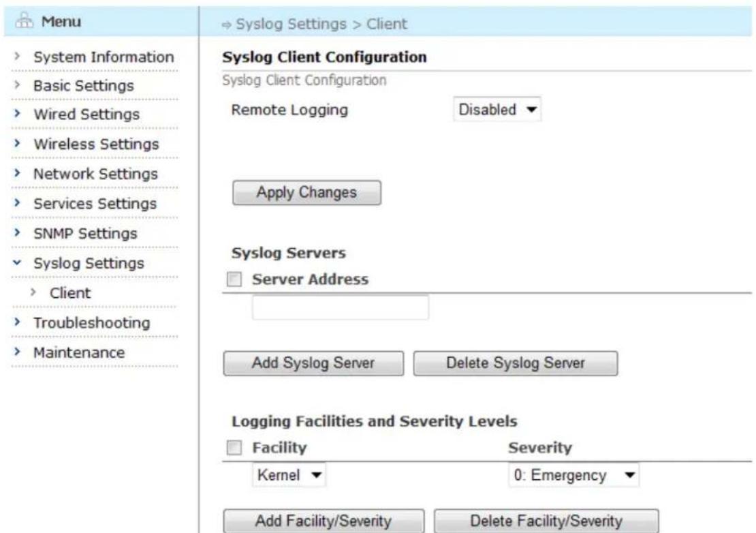Click the Remote Logging label

[289, 110]
